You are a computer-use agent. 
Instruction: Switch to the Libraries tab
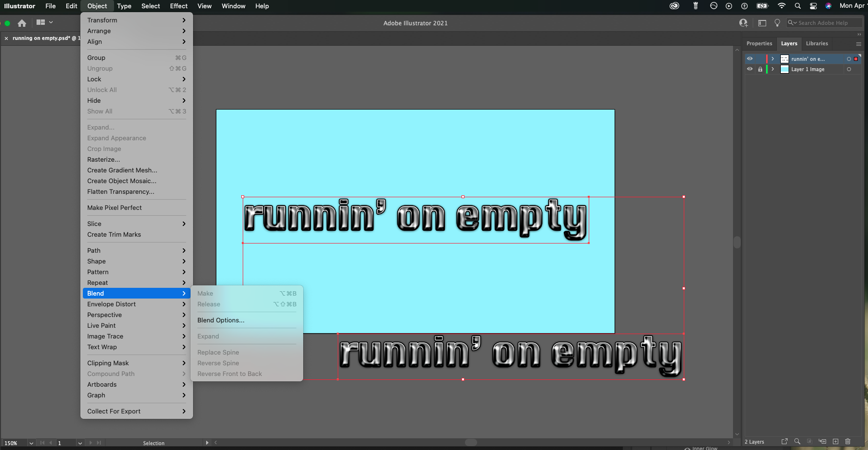point(817,43)
